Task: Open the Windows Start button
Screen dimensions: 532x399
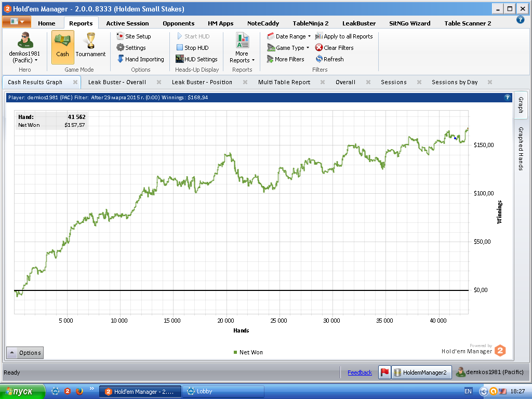Action: click(22, 392)
